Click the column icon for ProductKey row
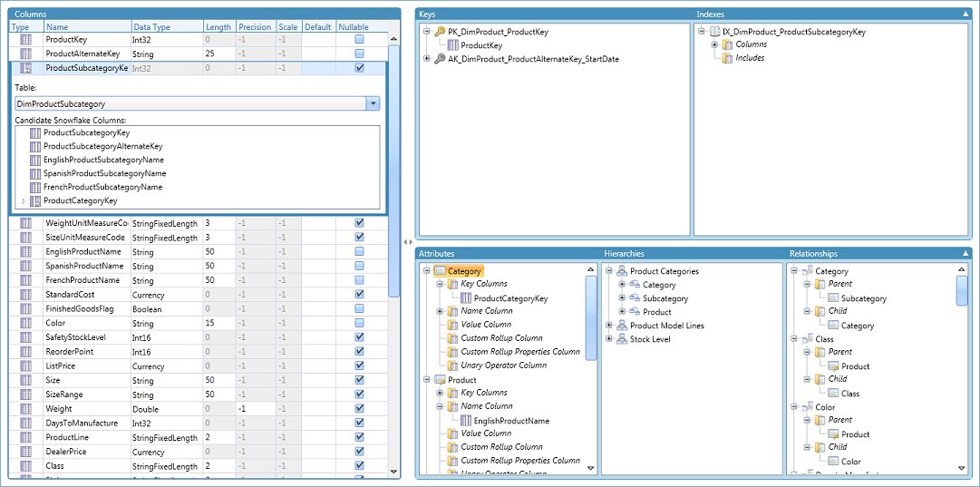The width and height of the screenshot is (980, 487). click(x=25, y=39)
